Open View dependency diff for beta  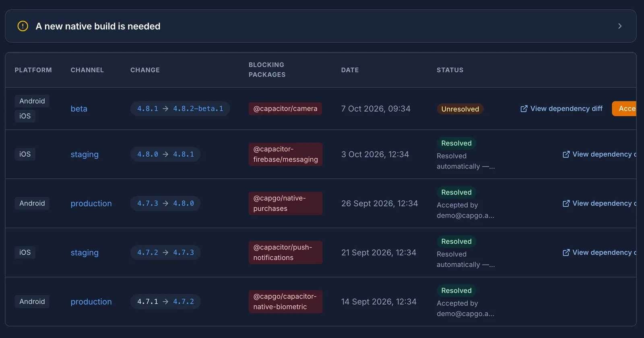[561, 109]
